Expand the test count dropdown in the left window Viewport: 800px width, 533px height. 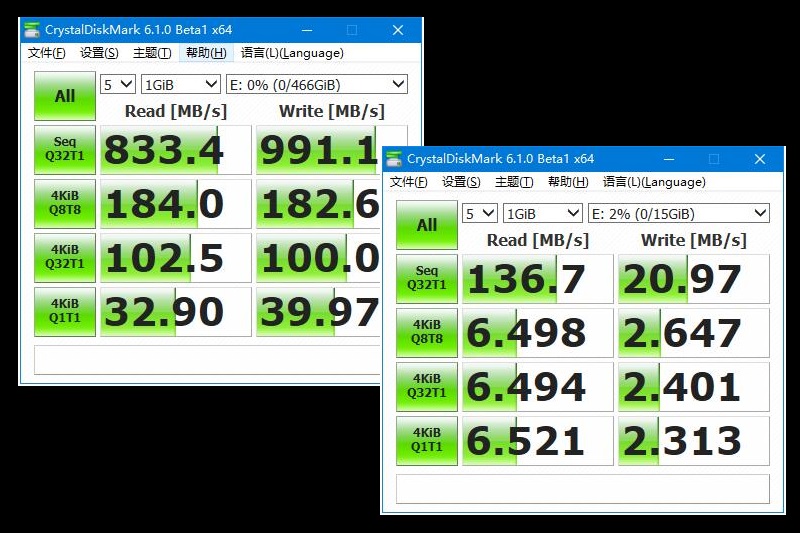click(x=118, y=85)
